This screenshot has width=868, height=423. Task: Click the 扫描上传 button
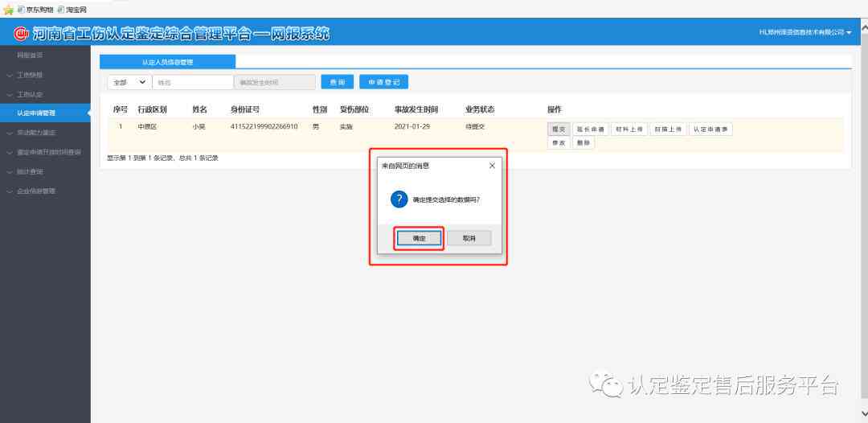click(668, 129)
